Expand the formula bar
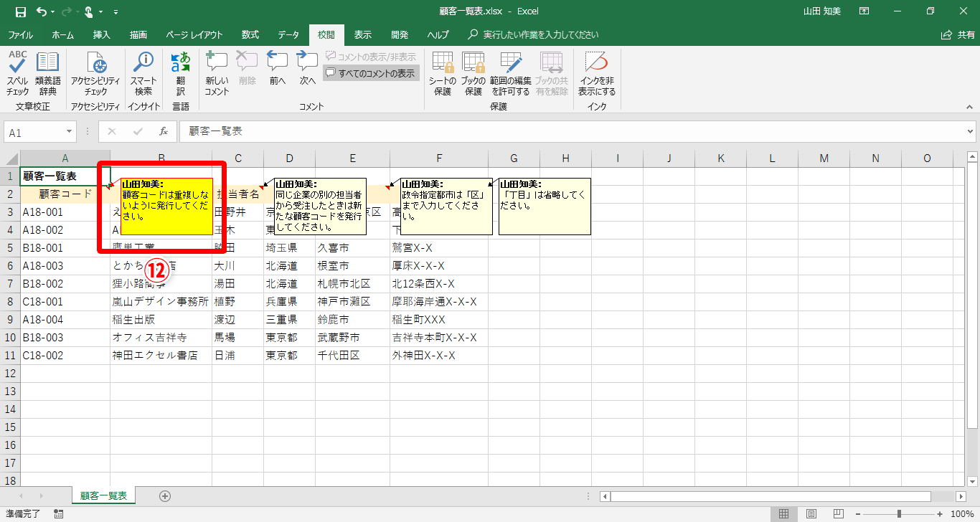This screenshot has width=980, height=522. [x=971, y=132]
